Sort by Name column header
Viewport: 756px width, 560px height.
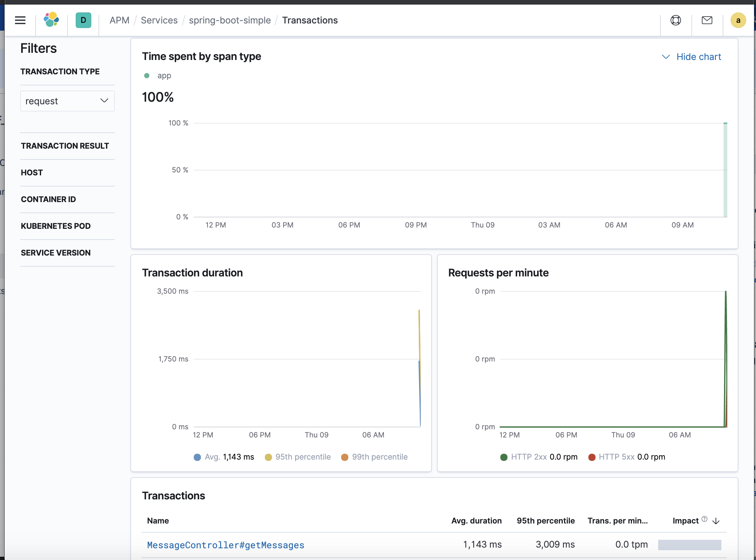coord(158,521)
